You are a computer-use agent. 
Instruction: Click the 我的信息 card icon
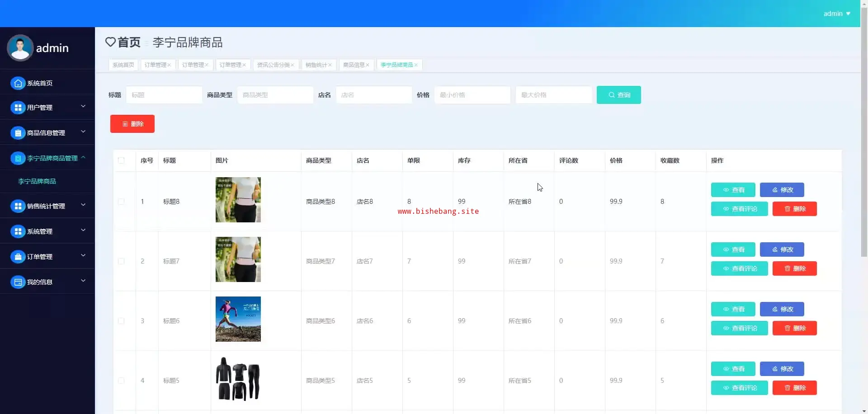click(18, 282)
